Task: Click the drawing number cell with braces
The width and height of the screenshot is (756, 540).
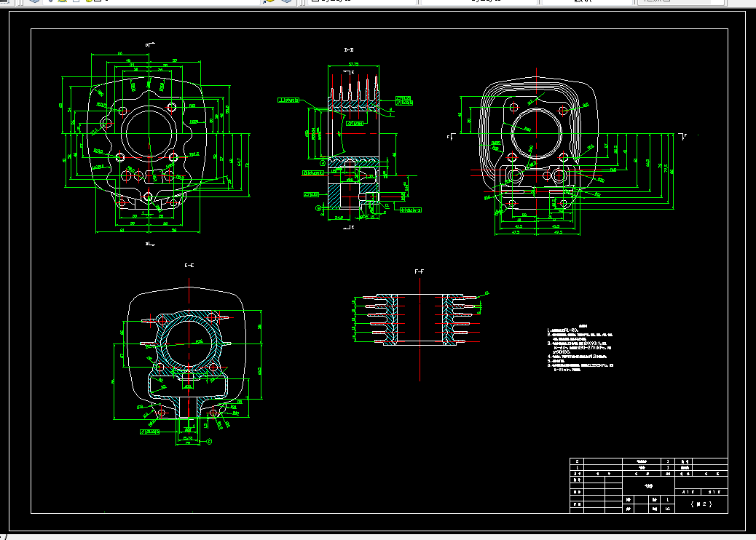Action: pyautogui.click(x=701, y=504)
